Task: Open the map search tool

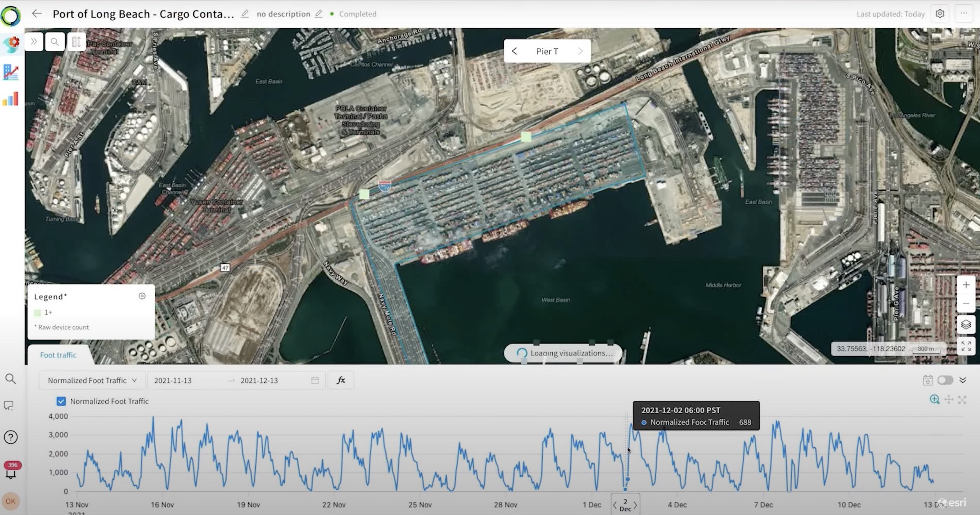Action: coord(55,41)
